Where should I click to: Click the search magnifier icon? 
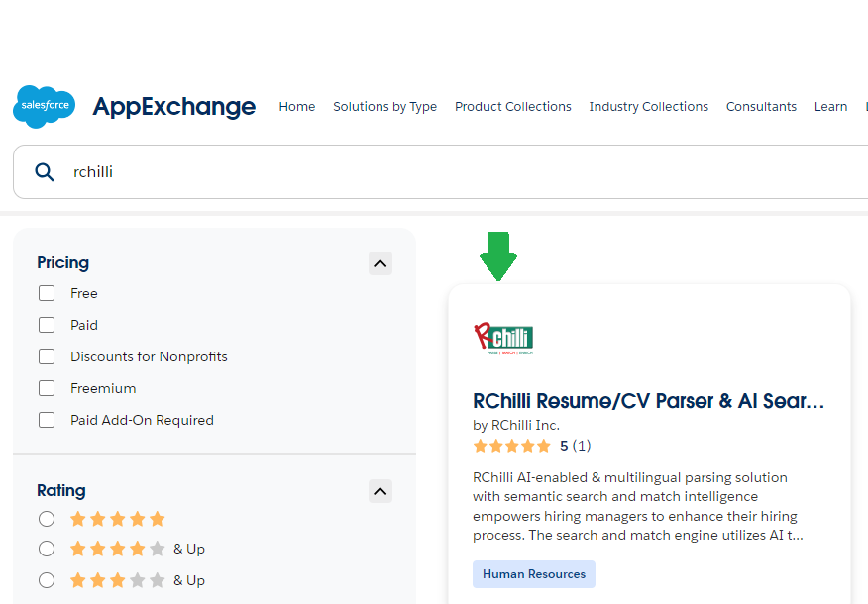tap(45, 172)
